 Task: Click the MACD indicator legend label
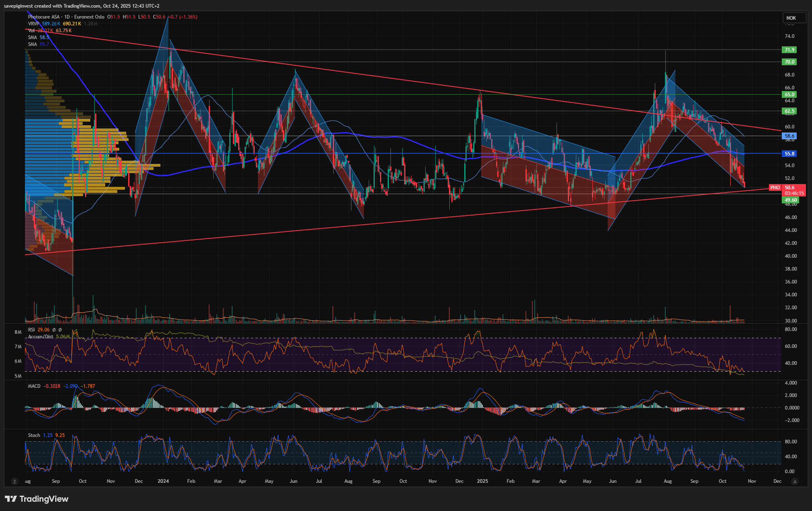[x=34, y=386]
